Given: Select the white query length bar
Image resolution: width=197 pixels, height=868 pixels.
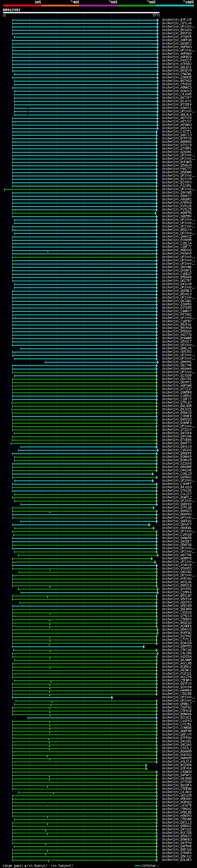Looking at the screenshot, I should (81, 13).
